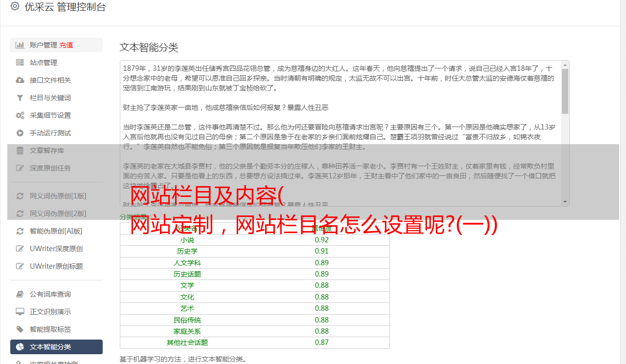Click the bar chart icon for 账户管理
The width and height of the screenshot is (626, 364).
click(20, 45)
